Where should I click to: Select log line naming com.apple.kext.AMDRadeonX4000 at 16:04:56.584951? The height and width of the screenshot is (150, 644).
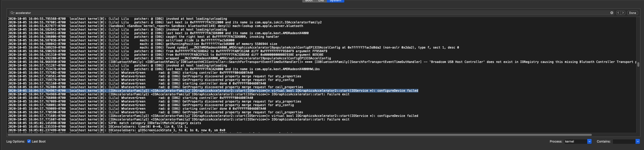[x=158, y=33]
